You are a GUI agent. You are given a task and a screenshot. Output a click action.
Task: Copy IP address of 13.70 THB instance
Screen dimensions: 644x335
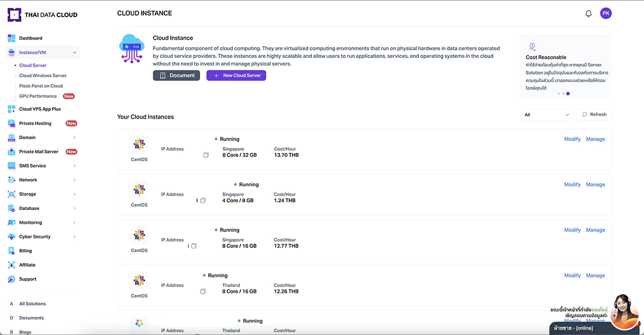click(206, 155)
